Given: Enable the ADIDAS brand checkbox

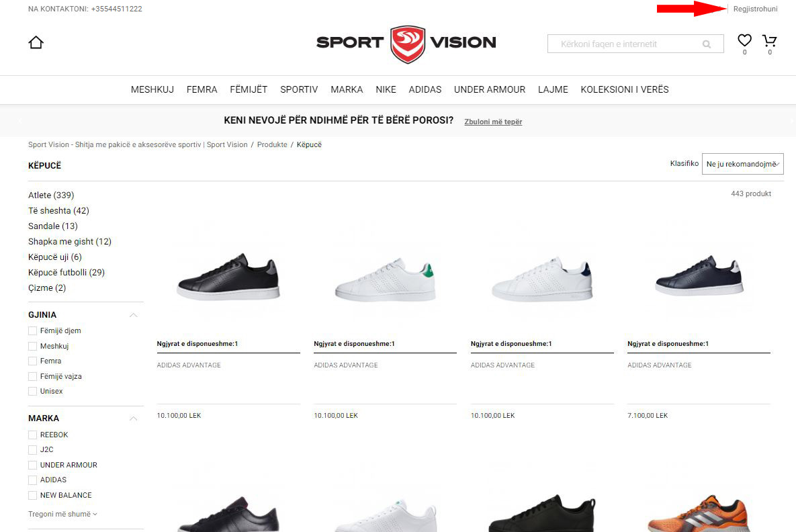Looking at the screenshot, I should pyautogui.click(x=32, y=480).
